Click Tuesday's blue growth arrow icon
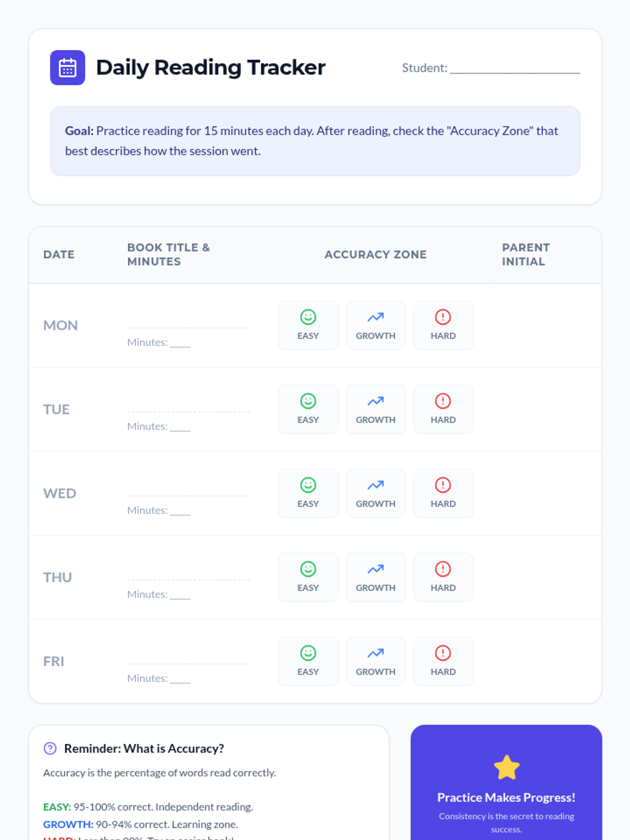This screenshot has width=630, height=840. tap(375, 401)
